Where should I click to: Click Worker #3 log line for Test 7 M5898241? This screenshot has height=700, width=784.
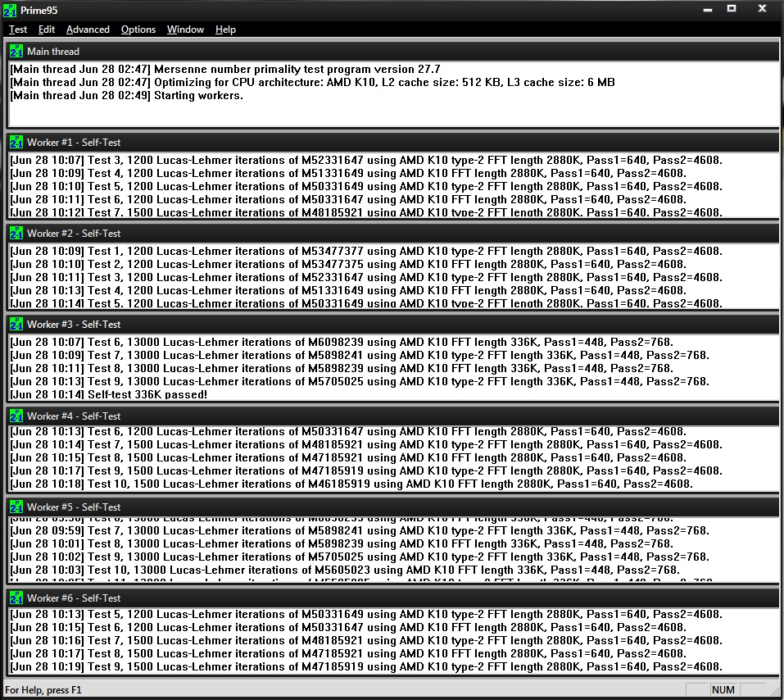(360, 355)
